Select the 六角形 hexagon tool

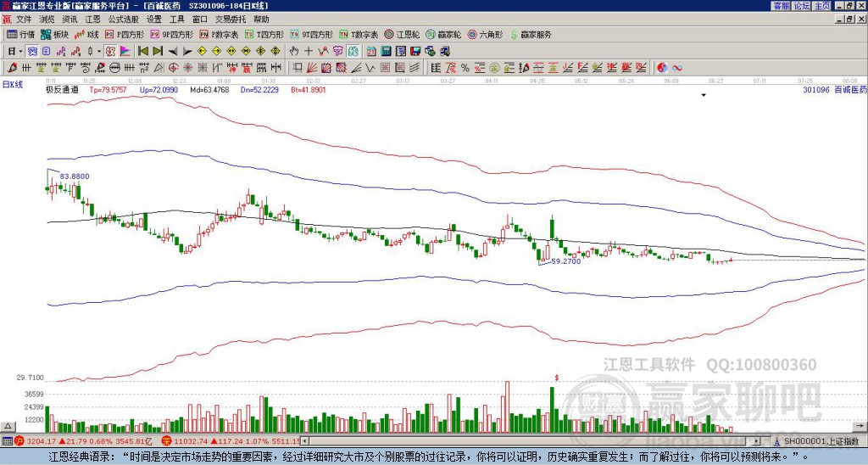point(485,34)
